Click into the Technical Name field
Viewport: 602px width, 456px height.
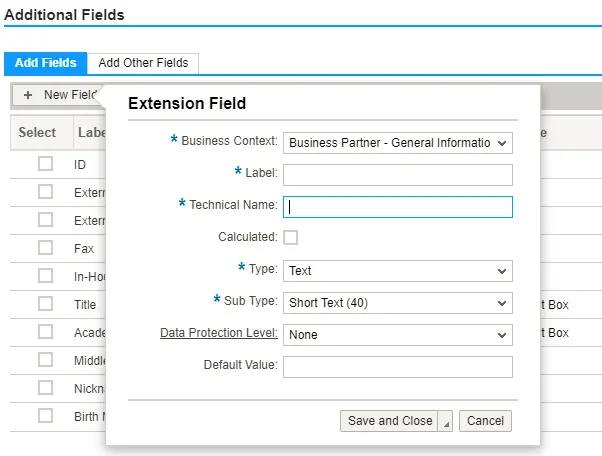coord(397,207)
